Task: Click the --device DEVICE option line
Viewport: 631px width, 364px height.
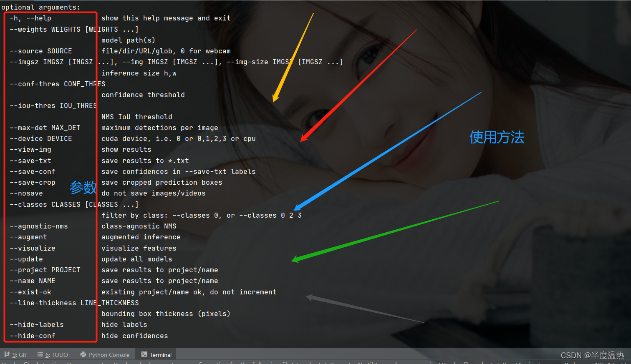Action: point(41,138)
